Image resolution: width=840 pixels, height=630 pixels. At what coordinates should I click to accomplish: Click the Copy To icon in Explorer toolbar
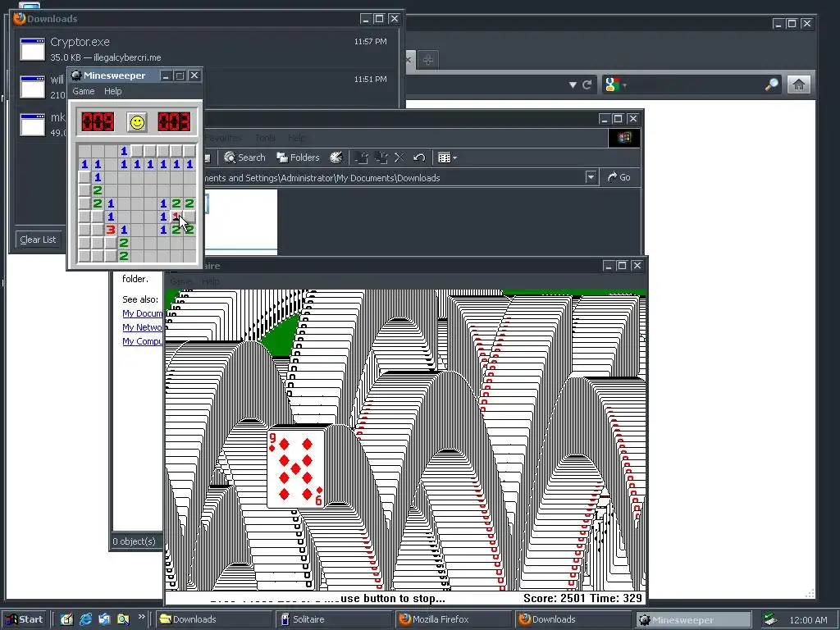[381, 157]
